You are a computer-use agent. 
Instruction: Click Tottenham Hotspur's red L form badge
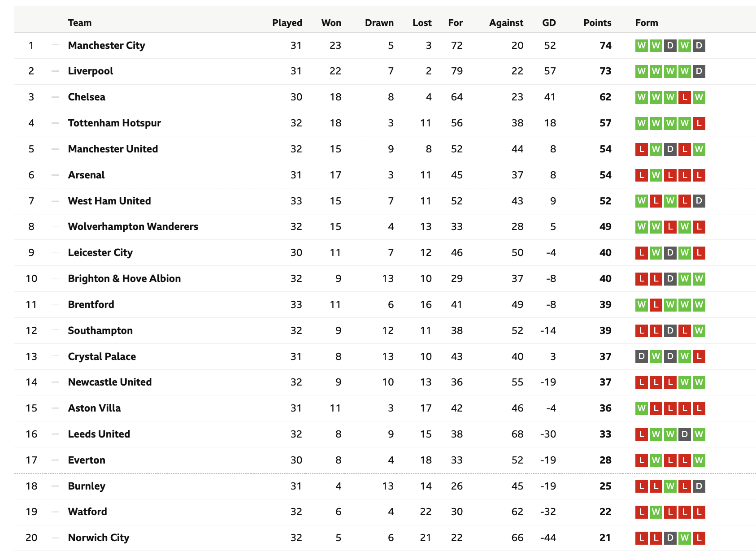pyautogui.click(x=699, y=123)
